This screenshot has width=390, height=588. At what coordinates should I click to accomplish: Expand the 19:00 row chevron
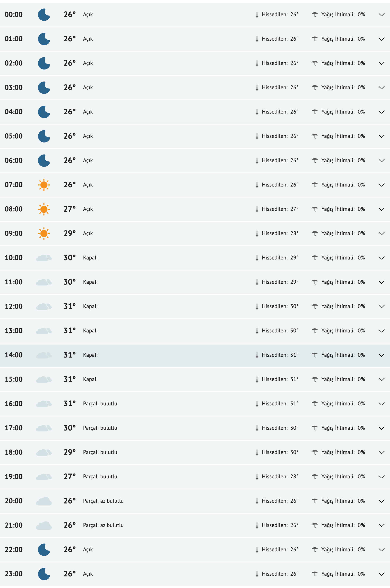click(381, 477)
